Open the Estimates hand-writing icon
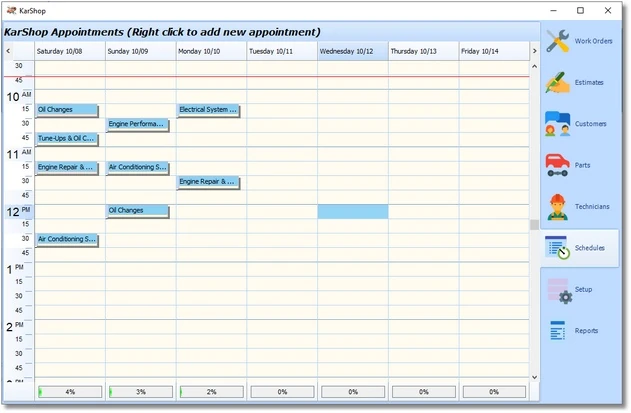 click(x=558, y=83)
